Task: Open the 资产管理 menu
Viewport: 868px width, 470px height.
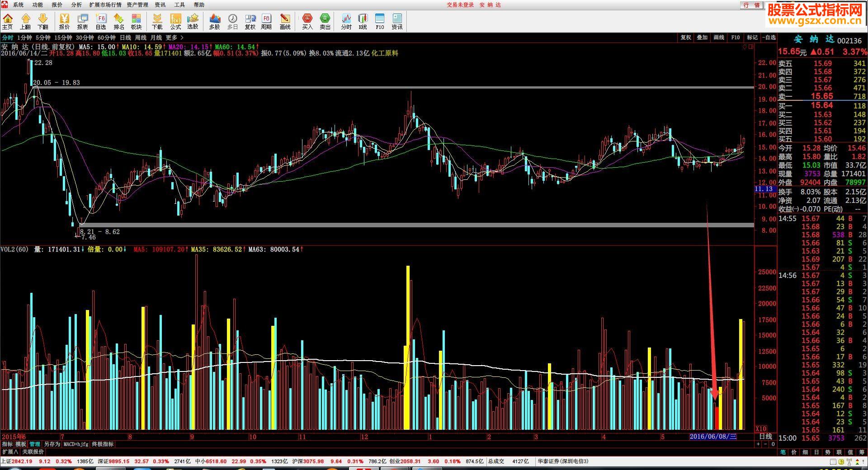Action: pos(137,5)
